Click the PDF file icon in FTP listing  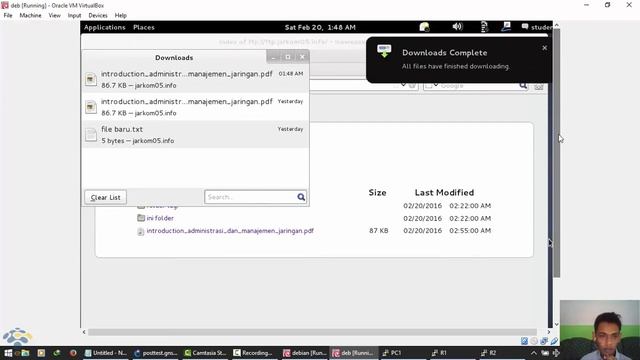tap(141, 231)
